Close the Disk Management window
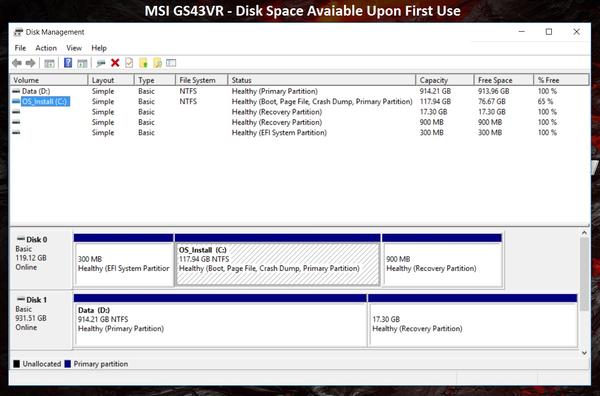This screenshot has height=396, width=600. click(x=576, y=32)
